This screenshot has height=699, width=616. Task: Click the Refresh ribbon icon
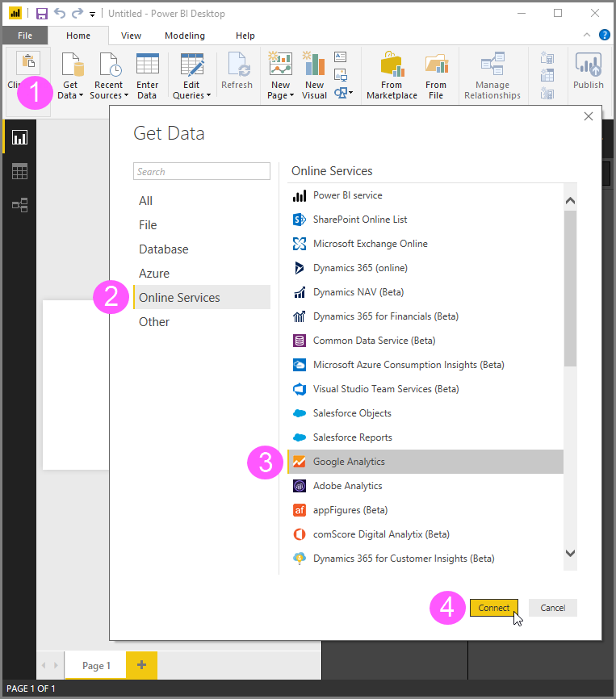pos(237,64)
